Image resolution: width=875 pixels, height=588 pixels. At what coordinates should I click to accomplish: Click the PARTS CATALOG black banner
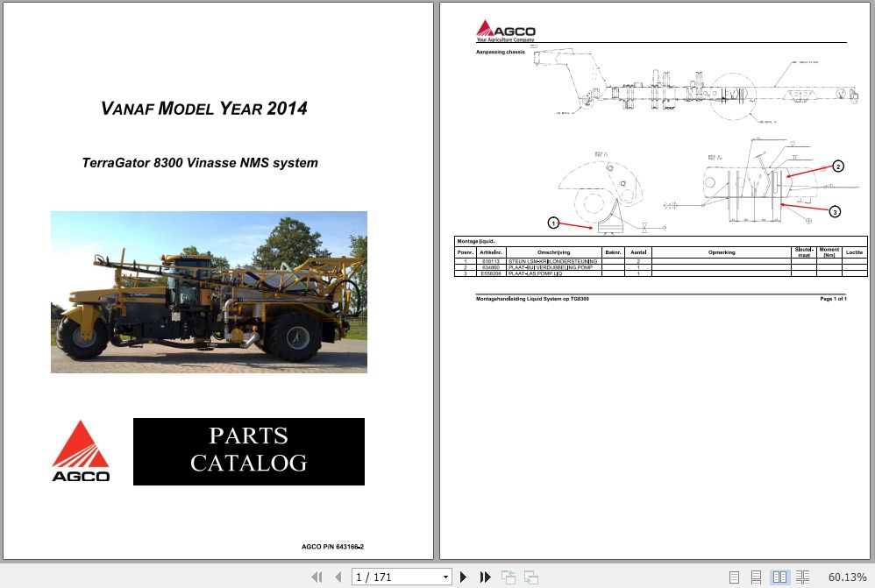click(249, 451)
